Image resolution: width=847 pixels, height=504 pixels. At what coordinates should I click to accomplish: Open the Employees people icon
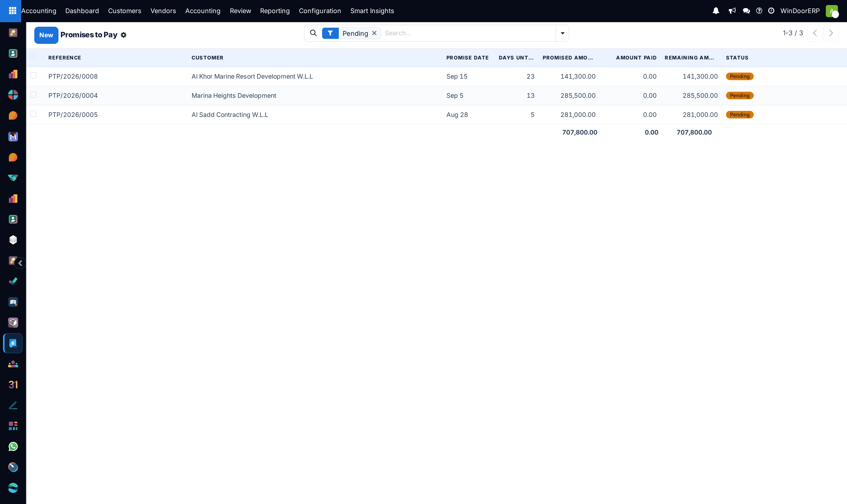(13, 364)
